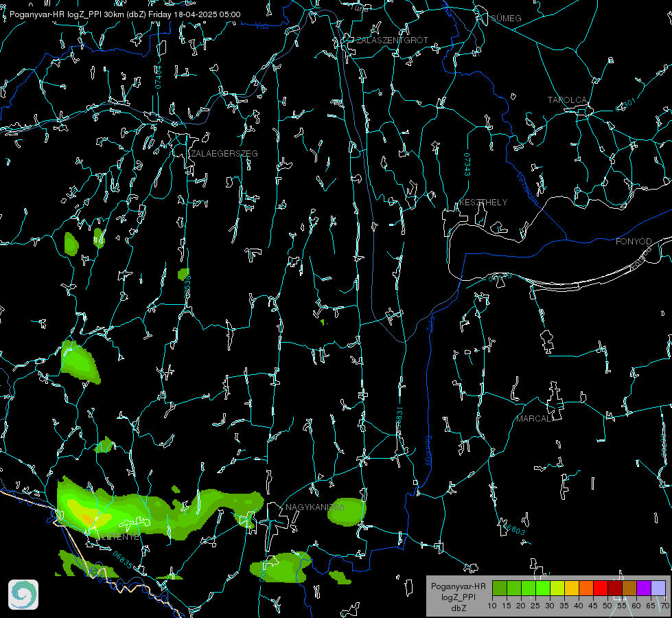
Task: Click the ZALASZENTGRÓT town label
Action: point(392,41)
